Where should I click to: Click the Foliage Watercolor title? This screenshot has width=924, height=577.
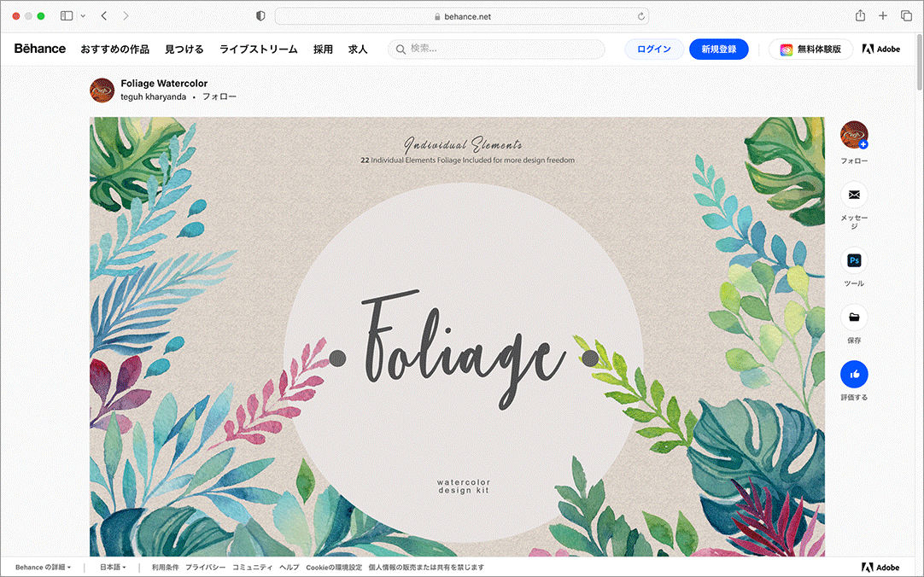tap(164, 83)
